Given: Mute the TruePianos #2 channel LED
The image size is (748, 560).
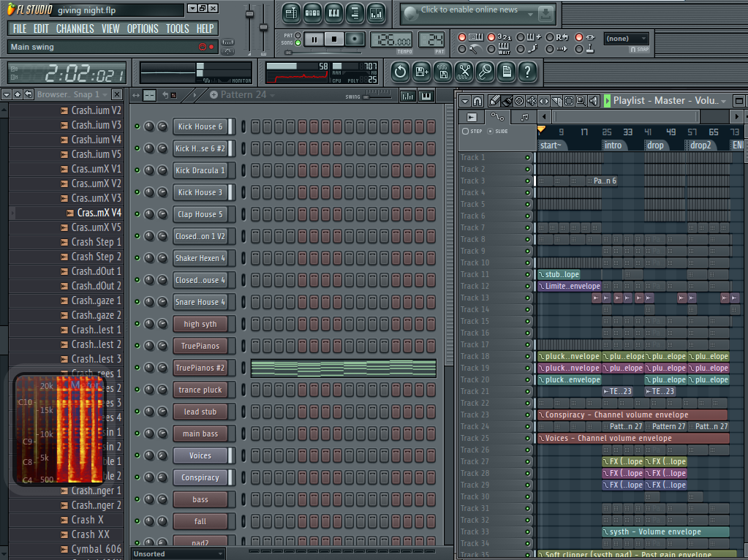Looking at the screenshot, I should 137,368.
